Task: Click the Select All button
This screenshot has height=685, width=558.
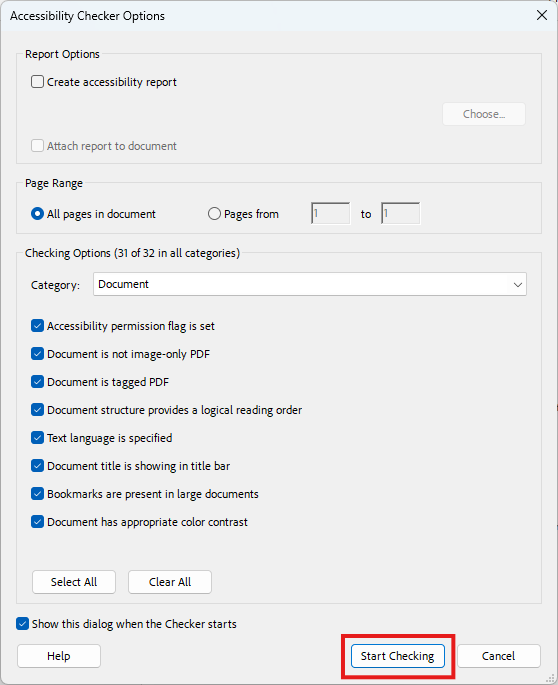Action: click(x=74, y=582)
